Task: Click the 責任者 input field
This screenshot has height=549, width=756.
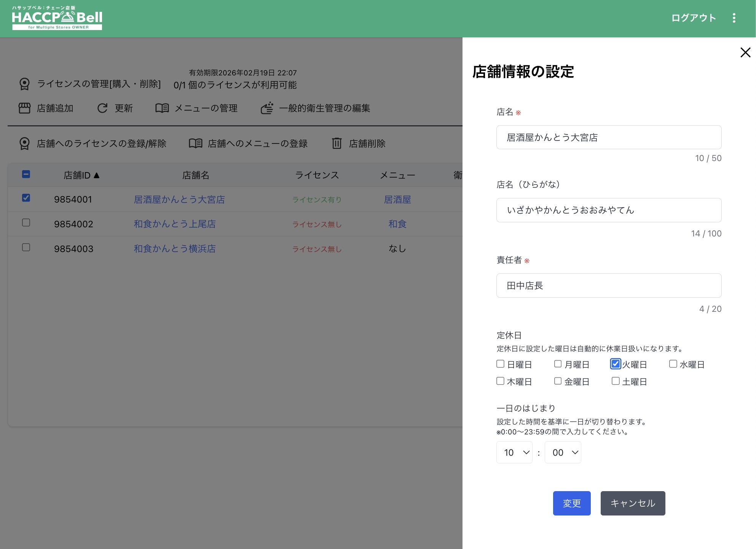Action: pyautogui.click(x=609, y=286)
